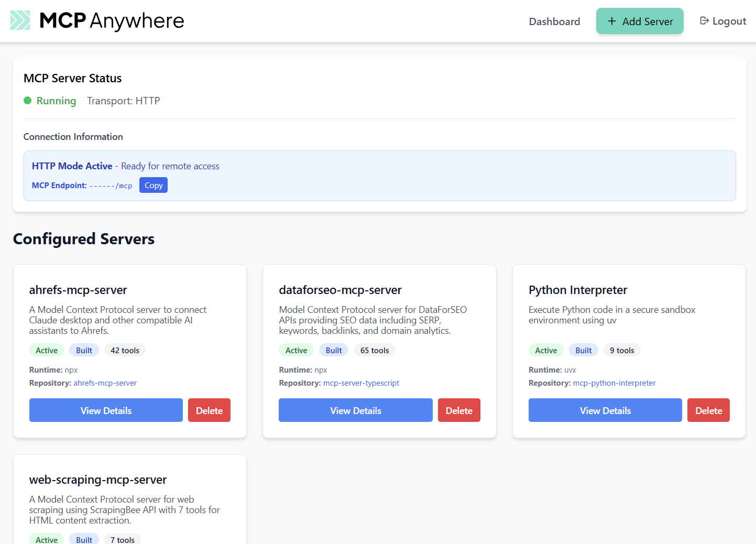This screenshot has width=756, height=544.
Task: Click the MCP Server Status heading
Action: (73, 78)
